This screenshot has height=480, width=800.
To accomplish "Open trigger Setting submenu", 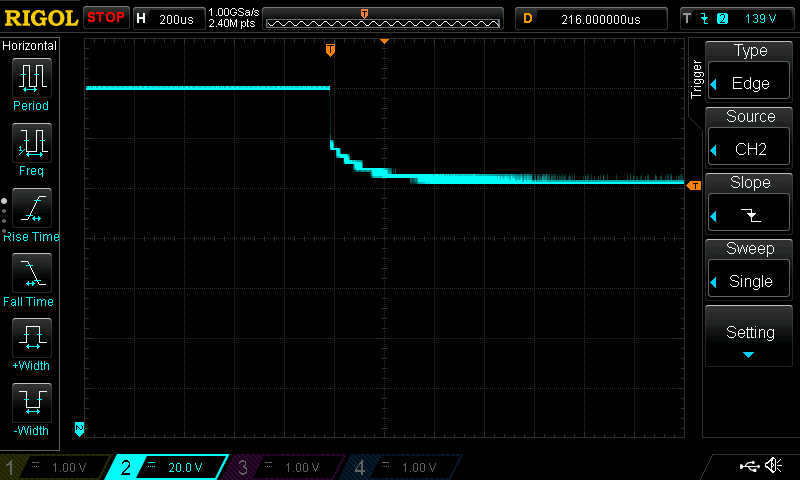I will pos(750,338).
